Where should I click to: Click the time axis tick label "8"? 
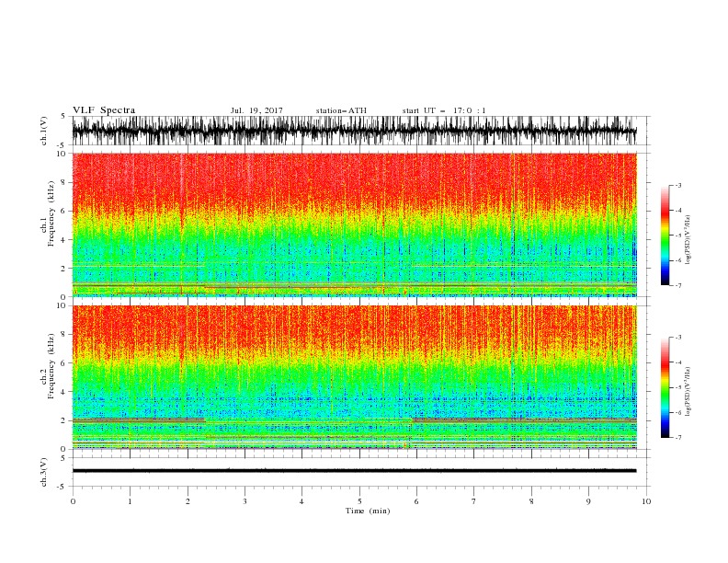pos(531,501)
